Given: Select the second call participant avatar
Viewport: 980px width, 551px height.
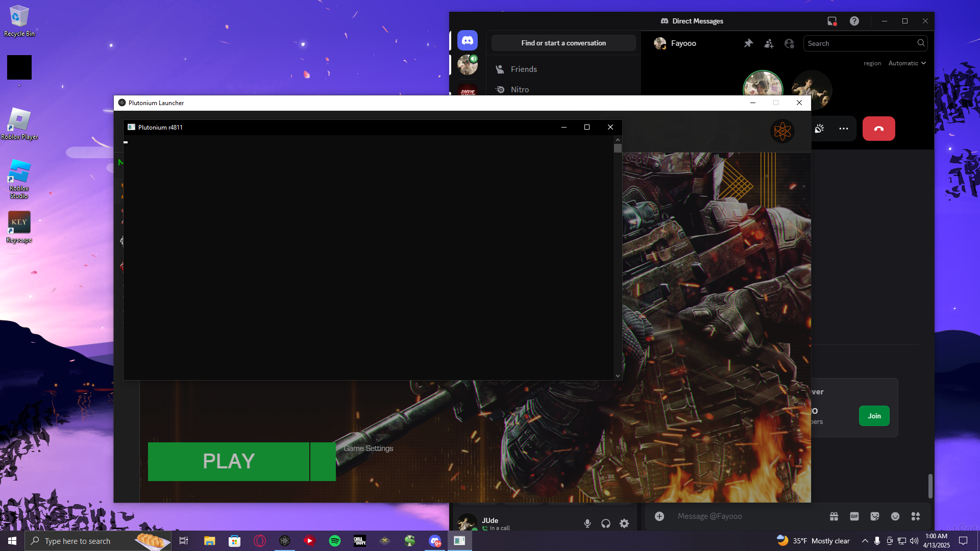Looking at the screenshot, I should (812, 89).
